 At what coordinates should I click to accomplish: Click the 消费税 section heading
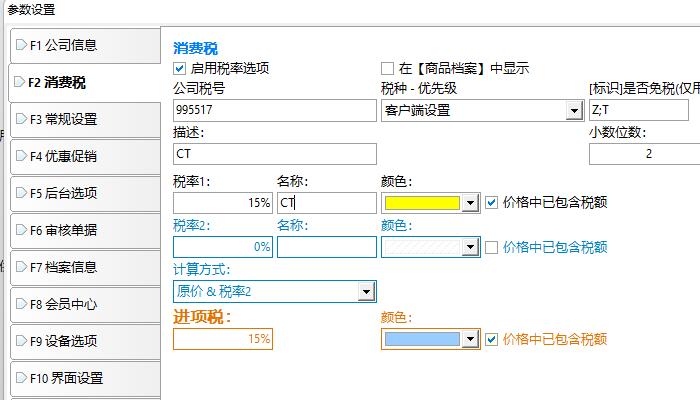click(x=196, y=48)
